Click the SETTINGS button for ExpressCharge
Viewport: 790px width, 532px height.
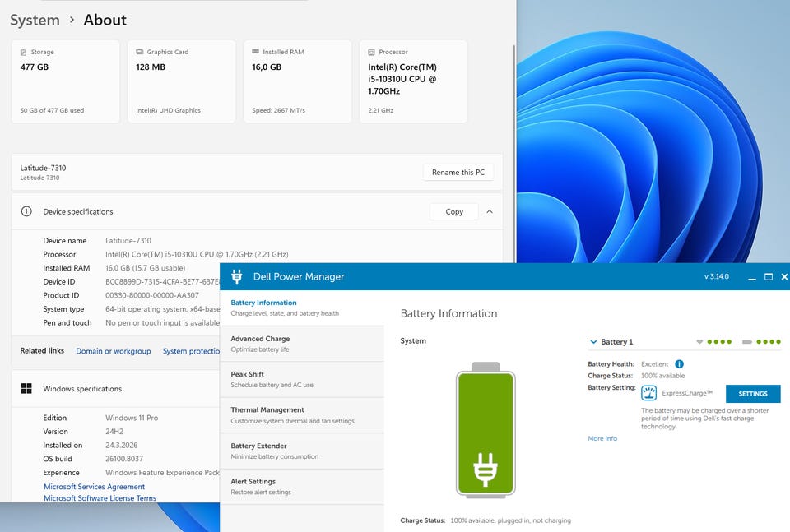pyautogui.click(x=753, y=394)
